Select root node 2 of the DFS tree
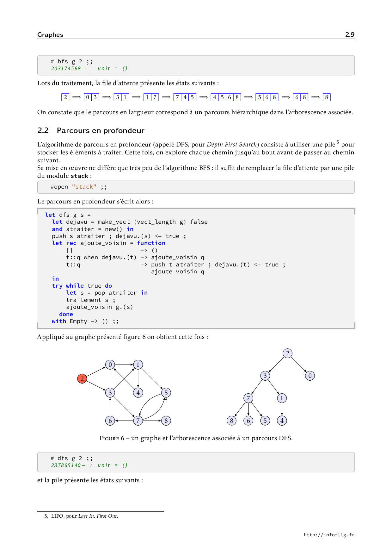Viewport: 392px width, 555px height. (x=287, y=353)
